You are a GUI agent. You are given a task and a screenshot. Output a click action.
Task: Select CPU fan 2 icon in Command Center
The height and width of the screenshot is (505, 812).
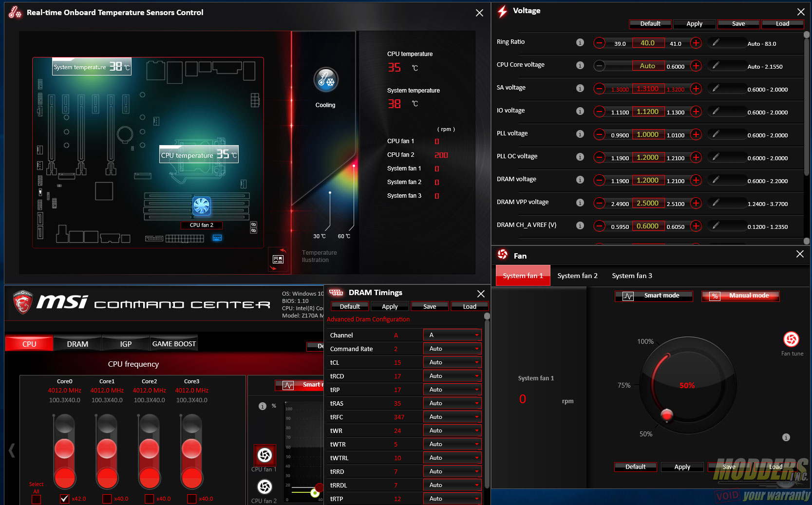point(264,486)
